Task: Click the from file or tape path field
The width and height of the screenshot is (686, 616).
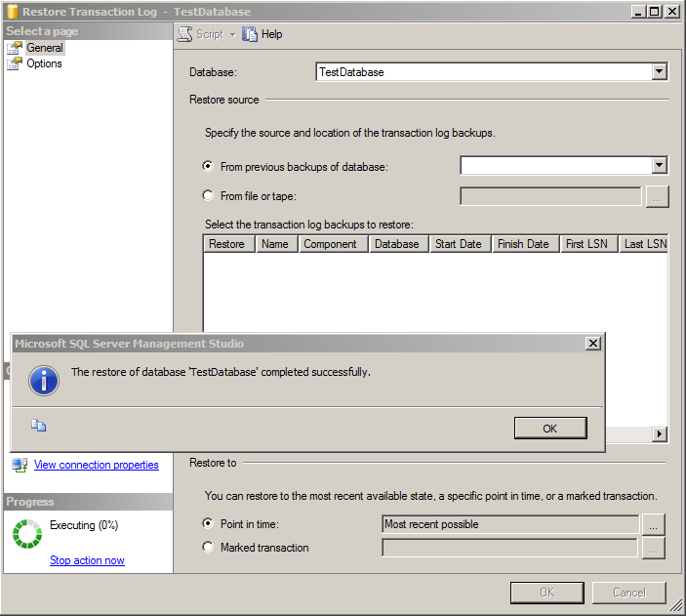Action: click(x=550, y=196)
